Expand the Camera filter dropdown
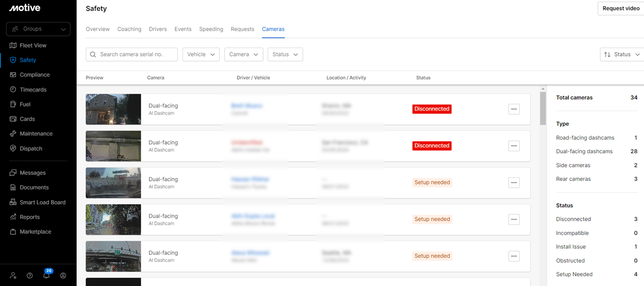The height and width of the screenshot is (286, 644). tap(244, 55)
